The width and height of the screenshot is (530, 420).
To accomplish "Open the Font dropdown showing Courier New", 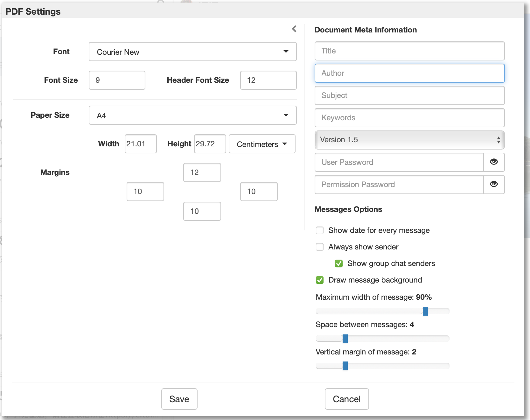I will coord(192,52).
